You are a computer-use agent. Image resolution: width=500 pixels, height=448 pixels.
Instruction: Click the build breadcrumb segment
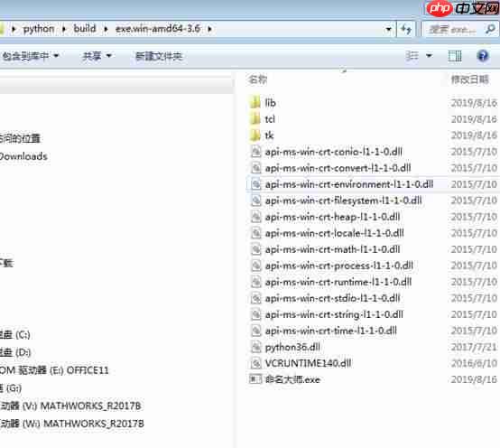coord(85,28)
